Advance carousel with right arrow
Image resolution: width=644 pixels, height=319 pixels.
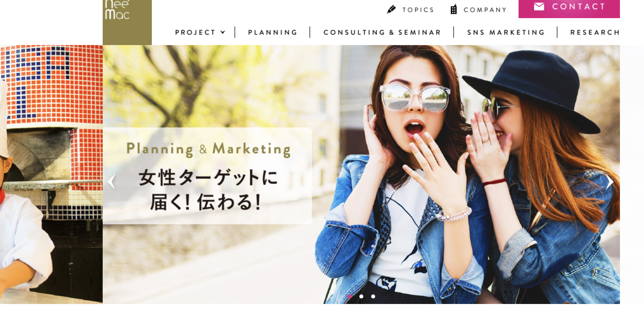click(610, 182)
